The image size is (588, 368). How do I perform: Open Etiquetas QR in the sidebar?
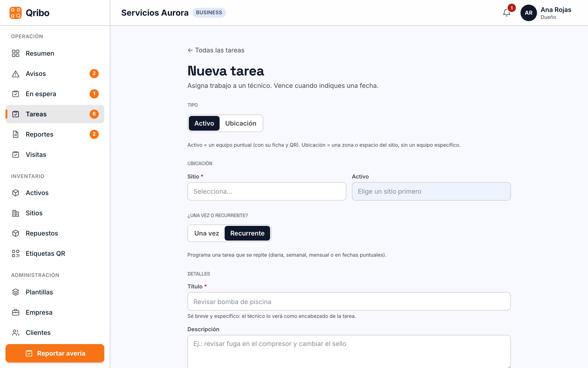[x=55, y=253]
